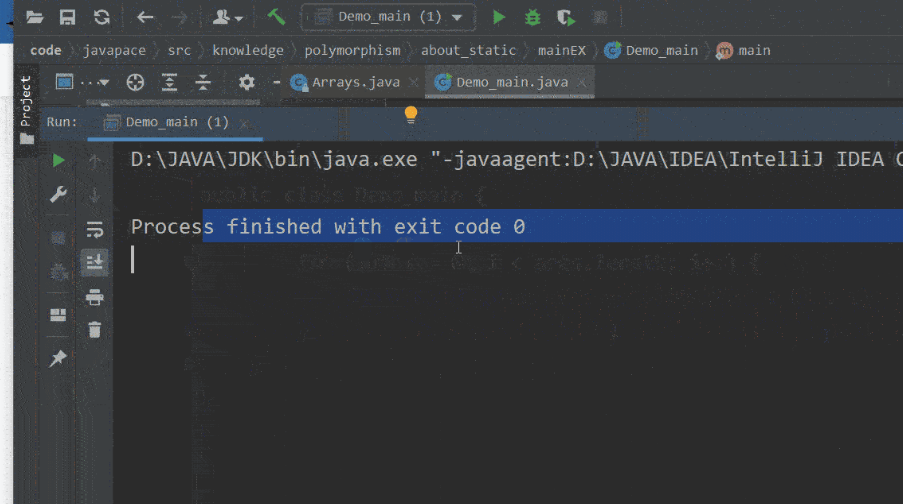Locate opened file with the crosshair icon
Screen dimensions: 903x504
tap(135, 82)
